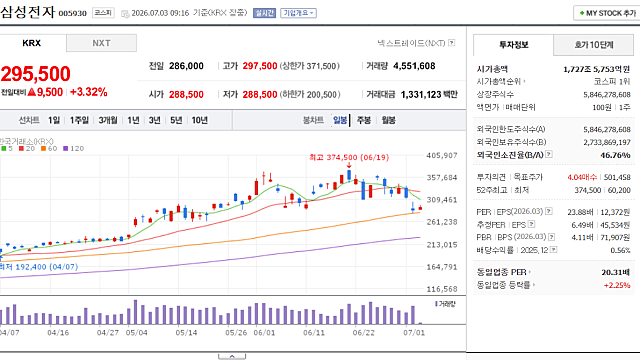Viewport: 640px width, 360px height.
Task: Show the 1주일 line chart
Action: [x=79, y=120]
